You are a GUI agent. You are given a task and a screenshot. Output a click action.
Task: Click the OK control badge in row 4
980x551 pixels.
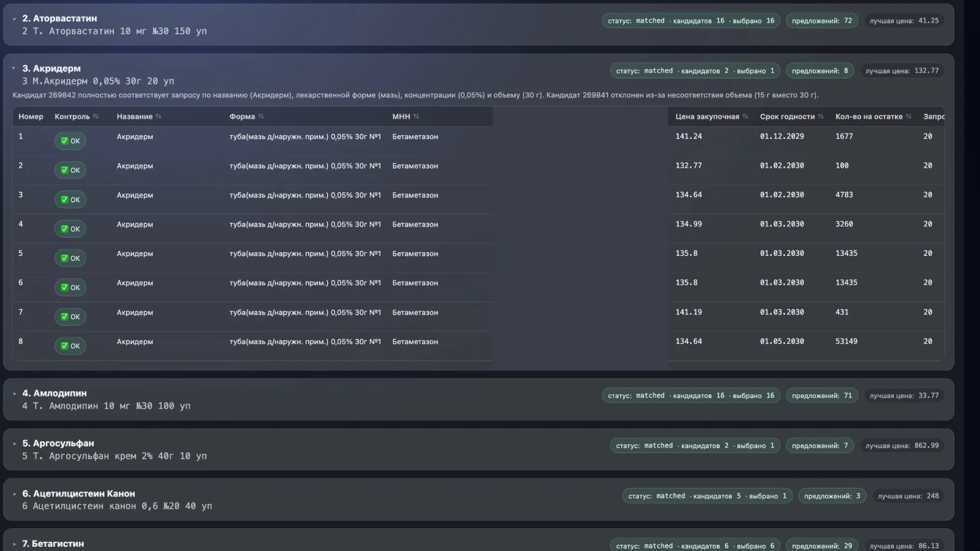pyautogui.click(x=70, y=229)
